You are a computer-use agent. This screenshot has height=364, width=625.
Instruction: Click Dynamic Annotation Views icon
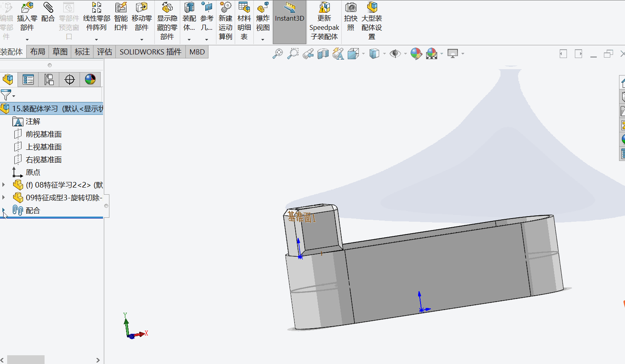click(x=338, y=53)
